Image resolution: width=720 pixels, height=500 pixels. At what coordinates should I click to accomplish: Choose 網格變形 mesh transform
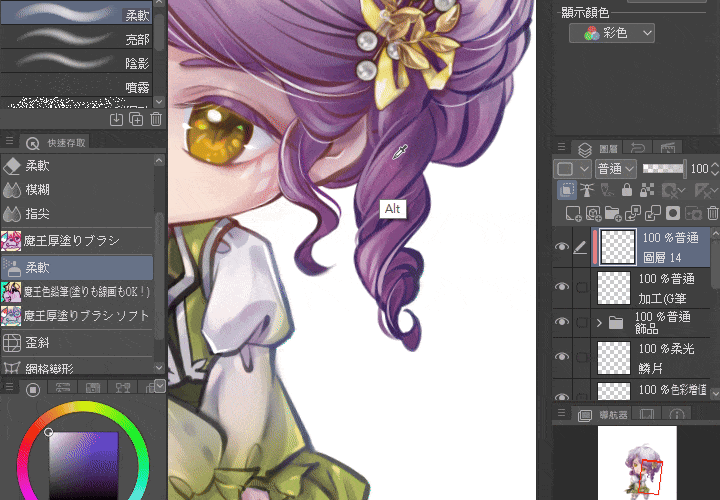pos(77,367)
